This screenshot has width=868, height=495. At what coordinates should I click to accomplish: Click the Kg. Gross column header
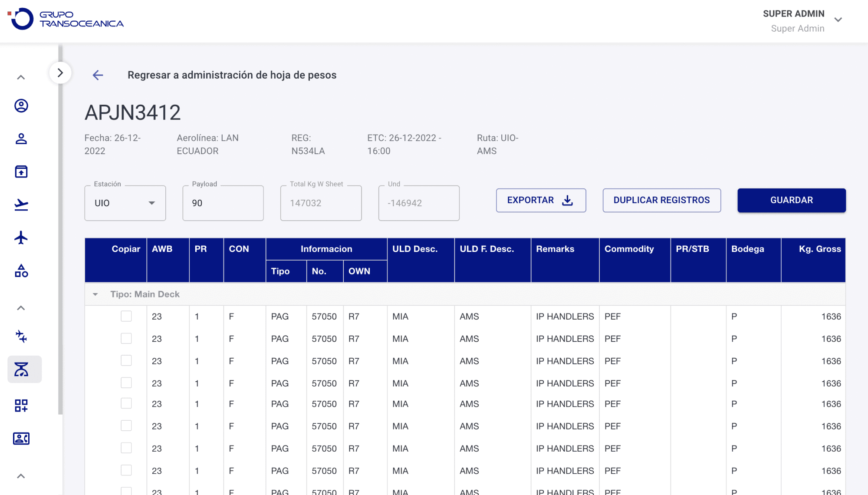pos(813,260)
